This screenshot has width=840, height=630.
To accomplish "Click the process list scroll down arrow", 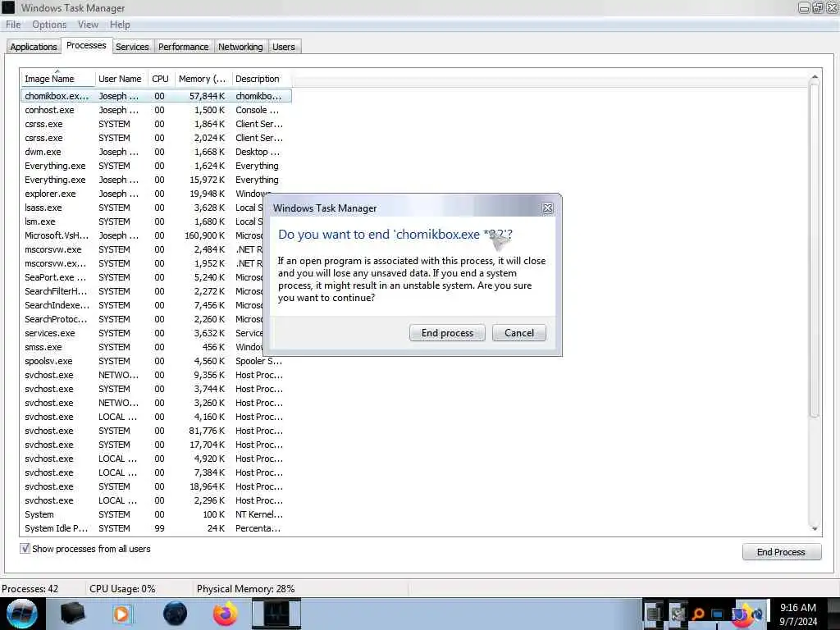I will [815, 529].
